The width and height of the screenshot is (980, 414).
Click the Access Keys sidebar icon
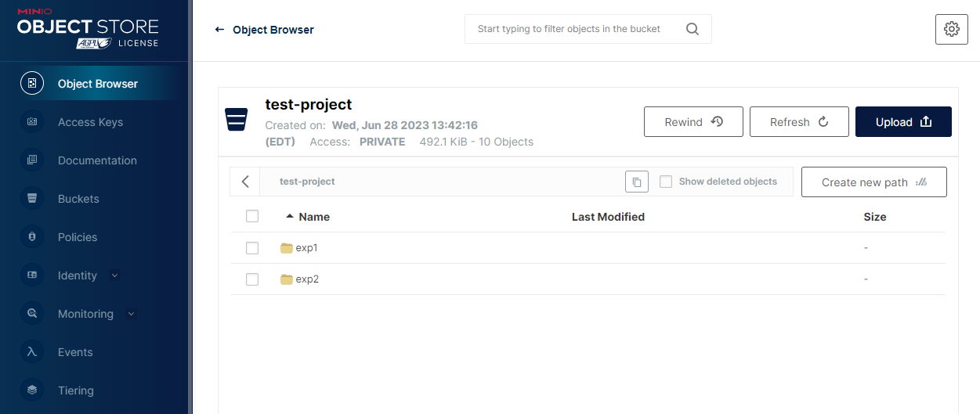[x=32, y=122]
